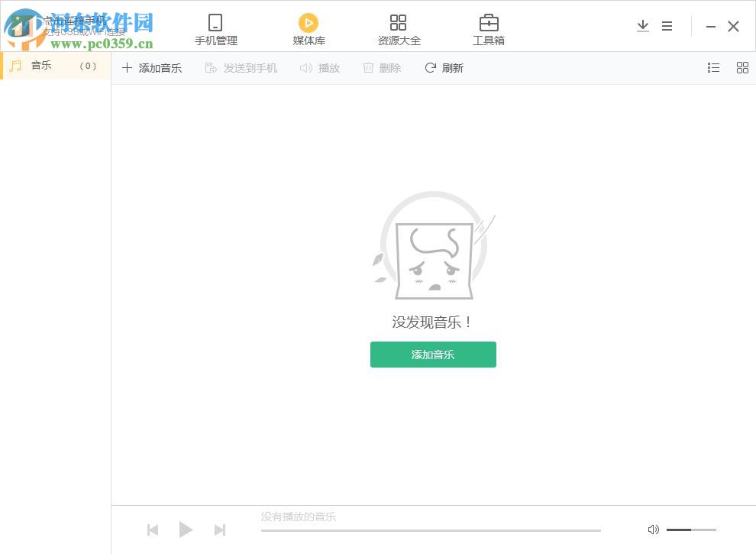Click the 添加音乐 plus icon in toolbar
This screenshot has height=554, width=756.
pos(127,68)
